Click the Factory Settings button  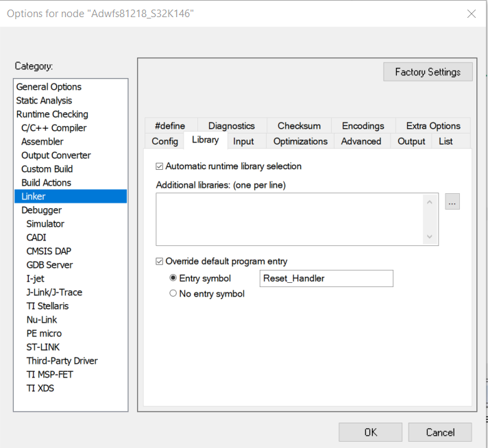[x=428, y=72]
